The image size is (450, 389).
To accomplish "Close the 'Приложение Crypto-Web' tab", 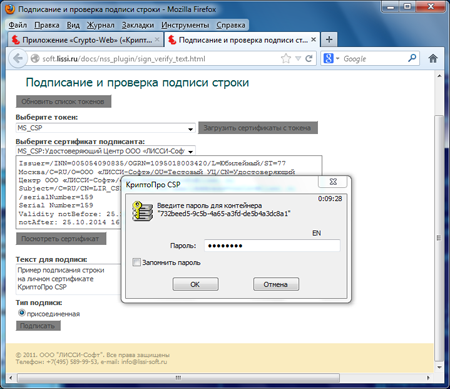I will coord(157,40).
